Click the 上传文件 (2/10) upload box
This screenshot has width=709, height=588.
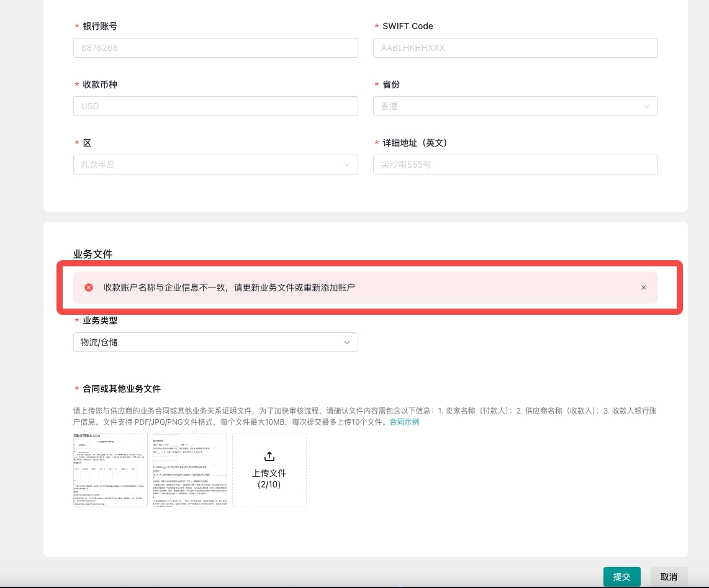[x=269, y=470]
